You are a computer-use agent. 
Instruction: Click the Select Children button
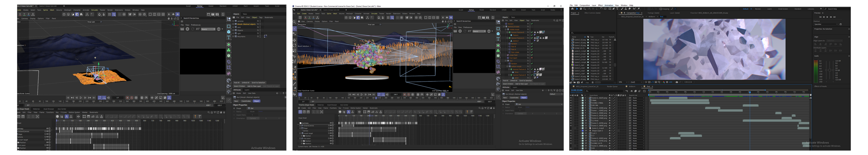[x=508, y=84]
